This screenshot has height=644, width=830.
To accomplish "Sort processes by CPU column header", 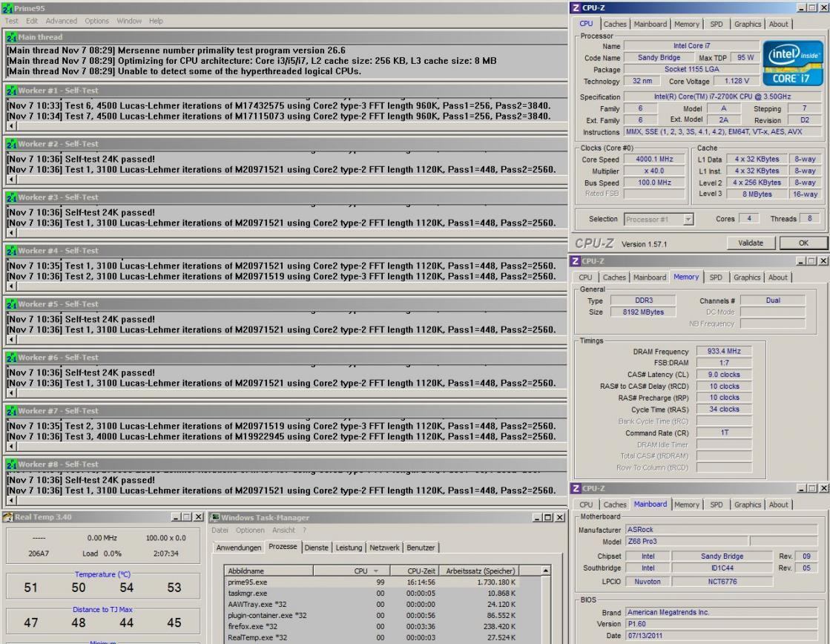I will pos(352,571).
